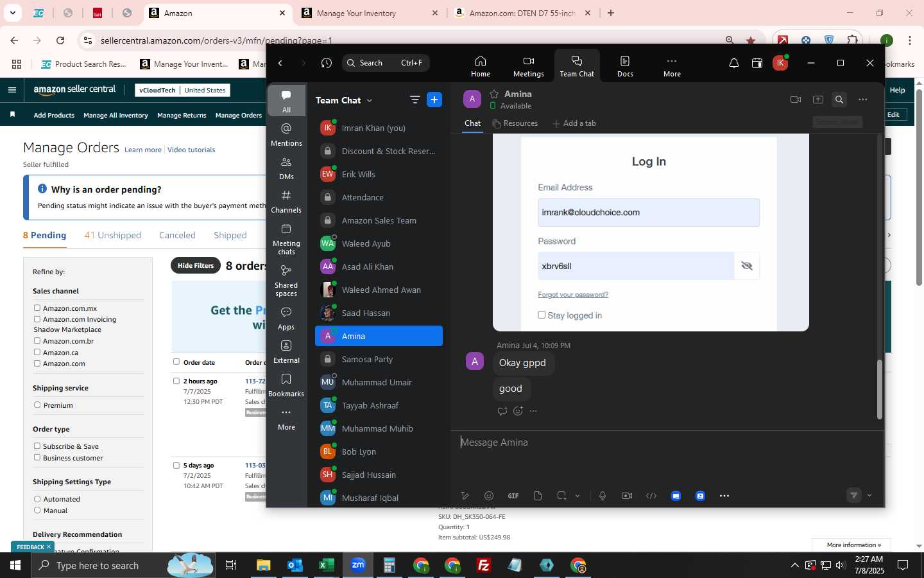Reply in thread to 'good' message
Image resolution: width=924 pixels, height=578 pixels.
tap(502, 411)
